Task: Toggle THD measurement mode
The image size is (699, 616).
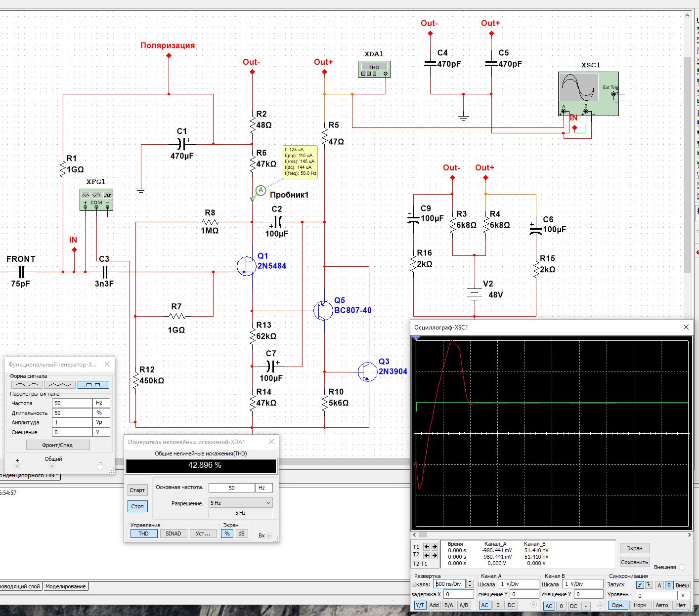Action: click(143, 534)
